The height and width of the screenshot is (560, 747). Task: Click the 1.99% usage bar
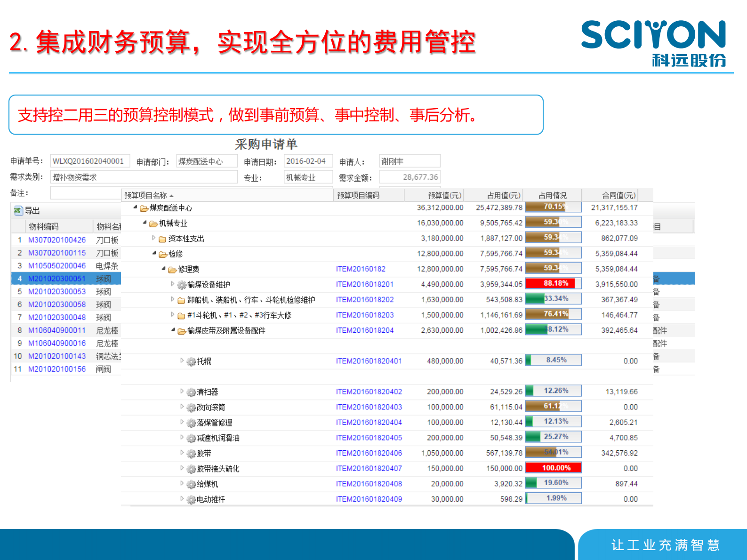[x=553, y=498]
